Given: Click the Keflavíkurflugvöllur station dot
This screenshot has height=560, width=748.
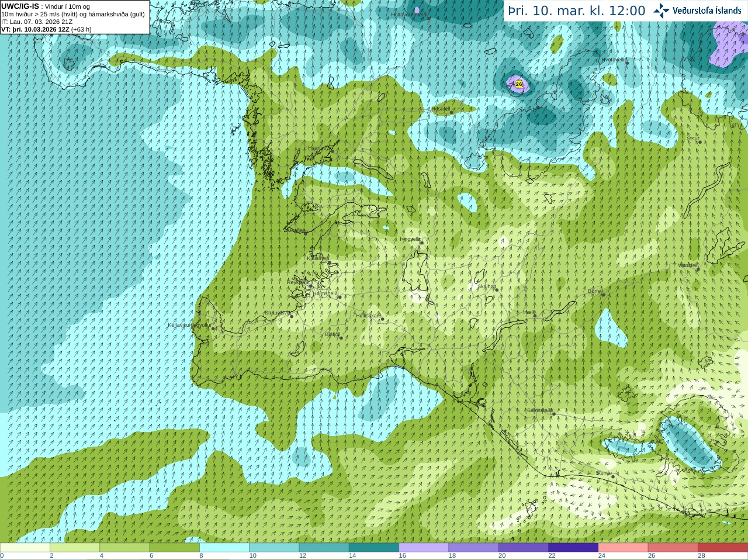Looking at the screenshot, I should [x=213, y=329].
